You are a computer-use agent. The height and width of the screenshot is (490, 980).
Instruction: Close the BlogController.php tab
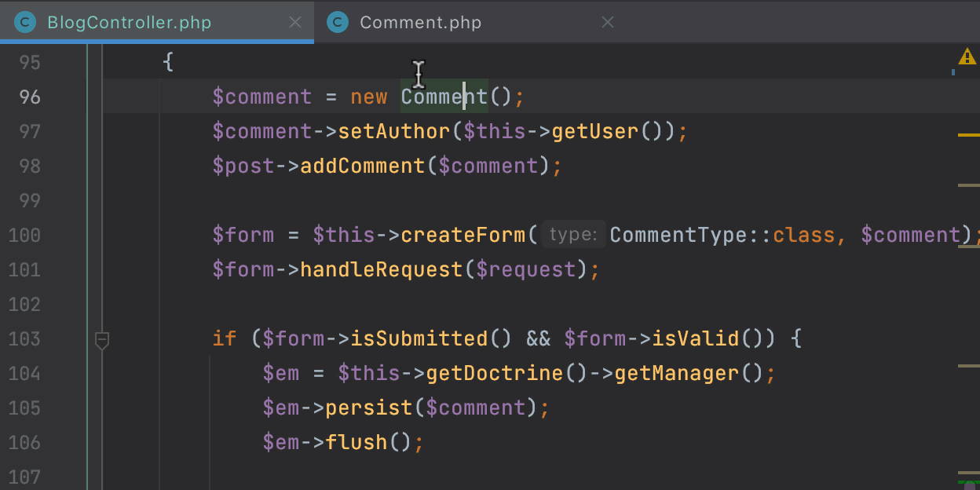(295, 23)
